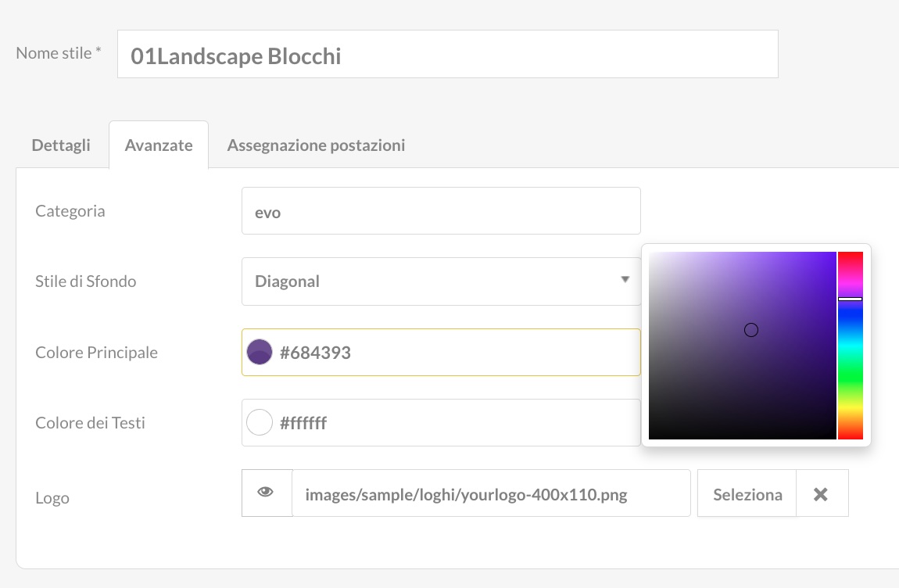Select the Avanzate tab
Viewport: 899px width, 588px height.
[159, 145]
